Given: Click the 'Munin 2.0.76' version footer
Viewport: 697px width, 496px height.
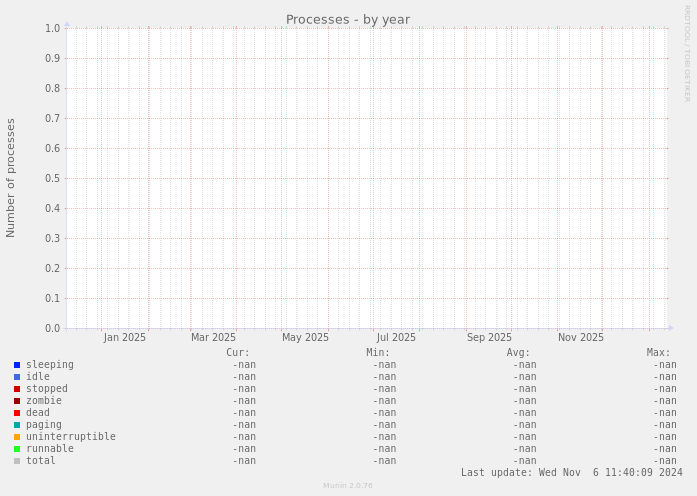Looking at the screenshot, I should pos(348,485).
